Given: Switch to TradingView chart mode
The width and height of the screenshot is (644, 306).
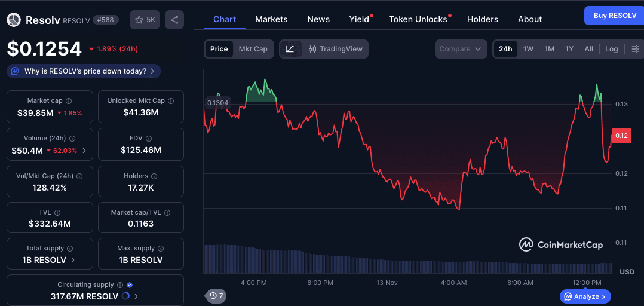Looking at the screenshot, I should (335, 49).
